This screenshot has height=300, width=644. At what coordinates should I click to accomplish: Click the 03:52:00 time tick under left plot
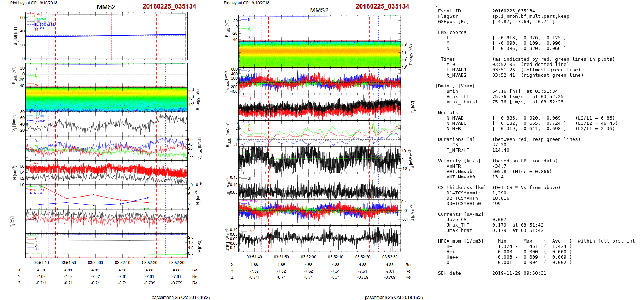[95, 263]
